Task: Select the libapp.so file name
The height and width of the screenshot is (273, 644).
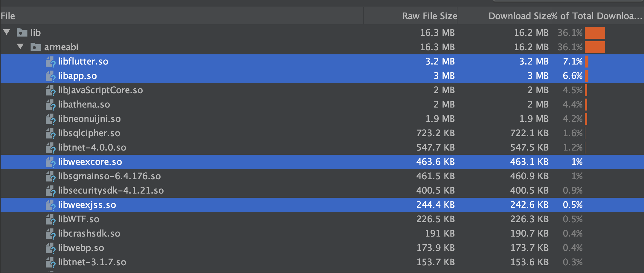Action: pyautogui.click(x=77, y=76)
